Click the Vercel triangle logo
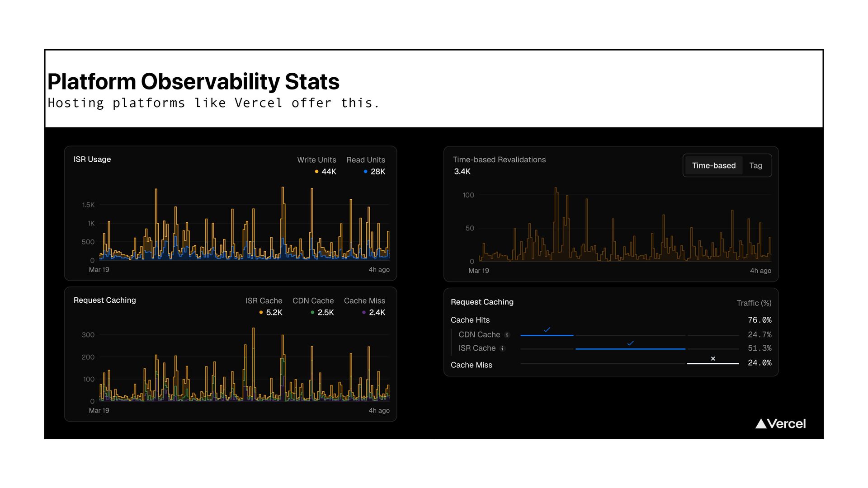 coord(761,423)
